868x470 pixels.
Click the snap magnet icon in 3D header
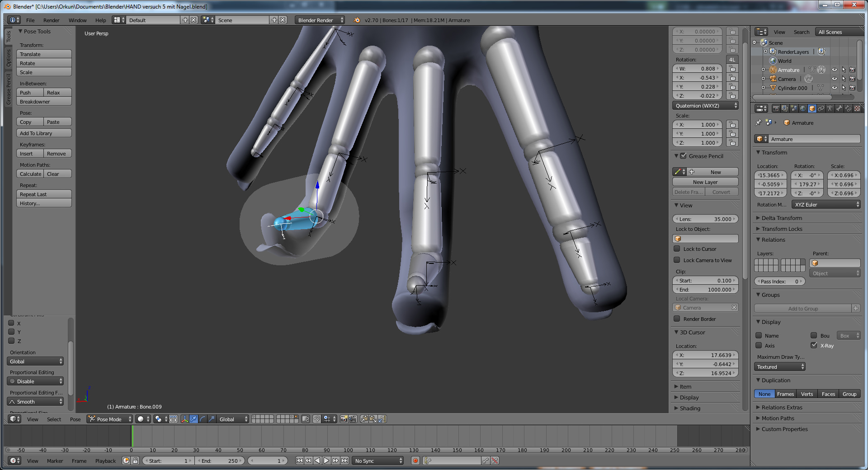[x=316, y=419]
